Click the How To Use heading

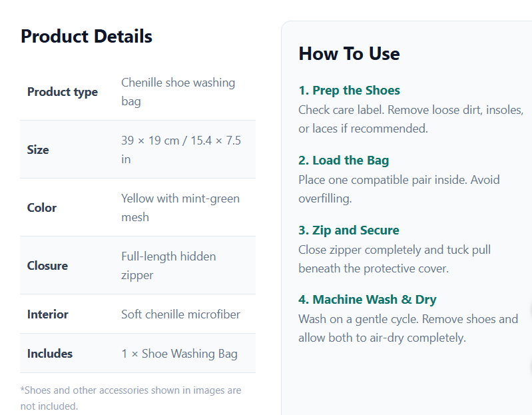coord(349,53)
